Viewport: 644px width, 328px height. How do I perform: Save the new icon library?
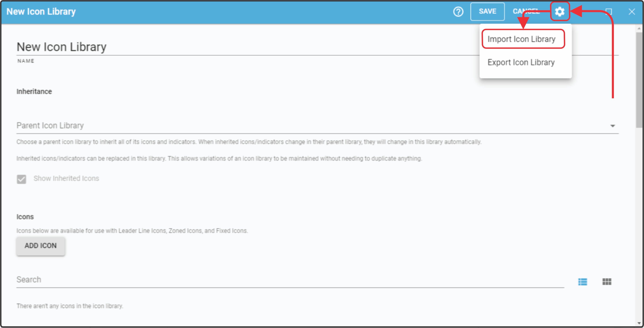point(487,11)
